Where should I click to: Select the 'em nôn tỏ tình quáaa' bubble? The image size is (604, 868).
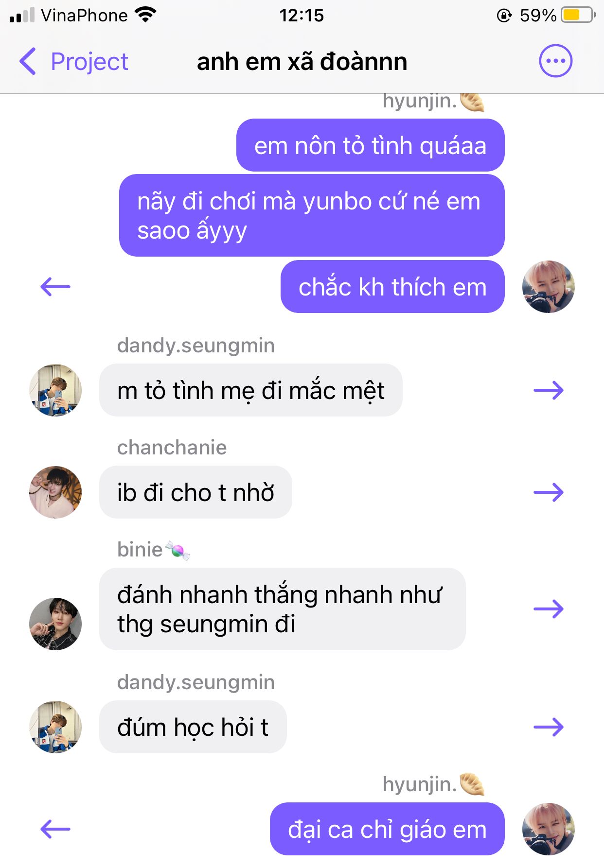click(x=371, y=145)
